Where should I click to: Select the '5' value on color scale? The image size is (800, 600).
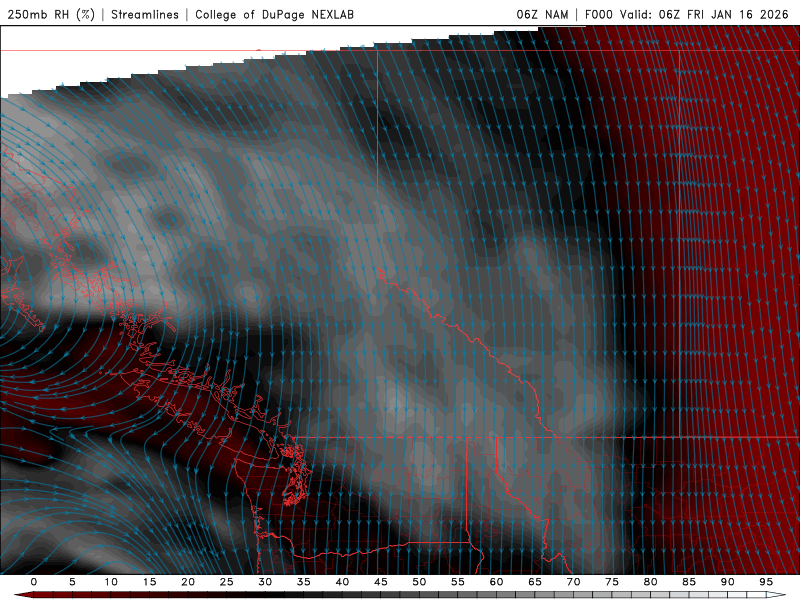coord(72,582)
